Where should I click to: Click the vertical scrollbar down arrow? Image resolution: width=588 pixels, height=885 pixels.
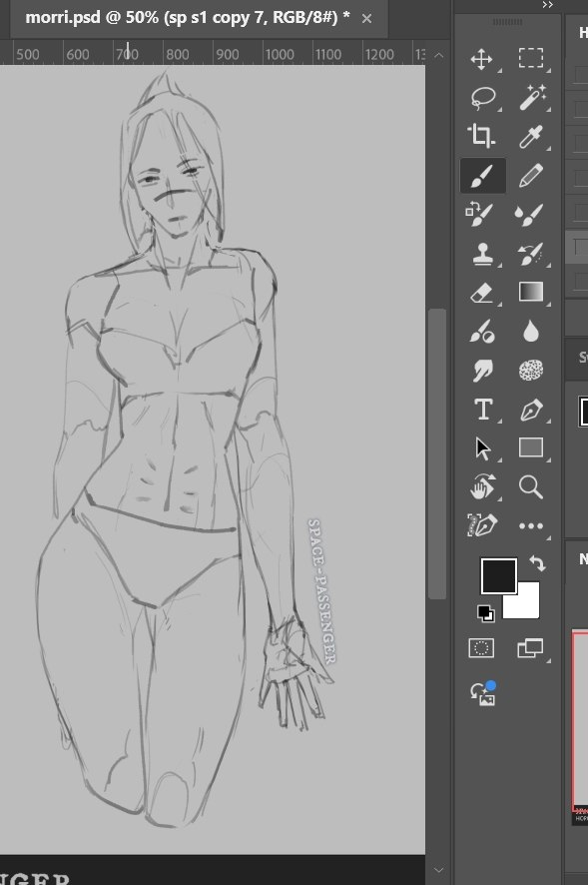tap(439, 870)
